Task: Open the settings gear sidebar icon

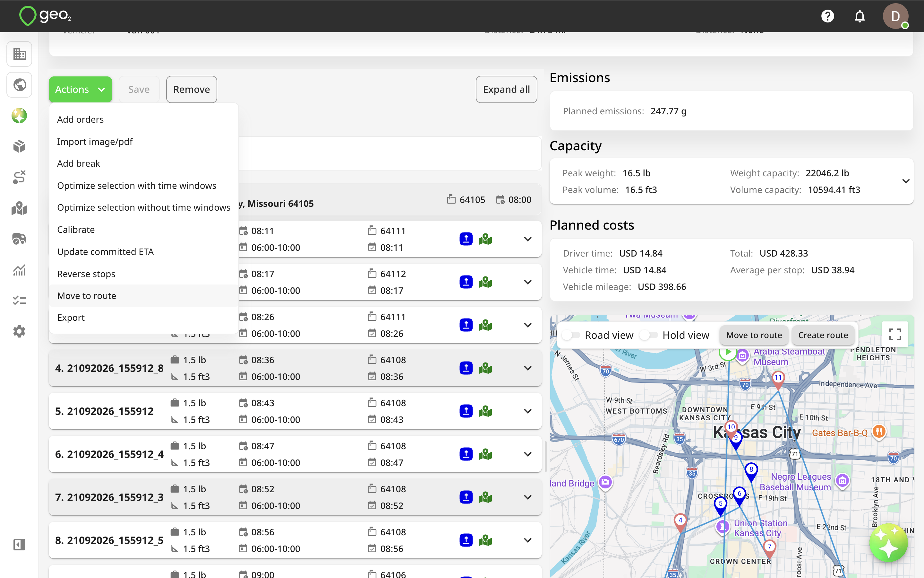Action: click(20, 331)
